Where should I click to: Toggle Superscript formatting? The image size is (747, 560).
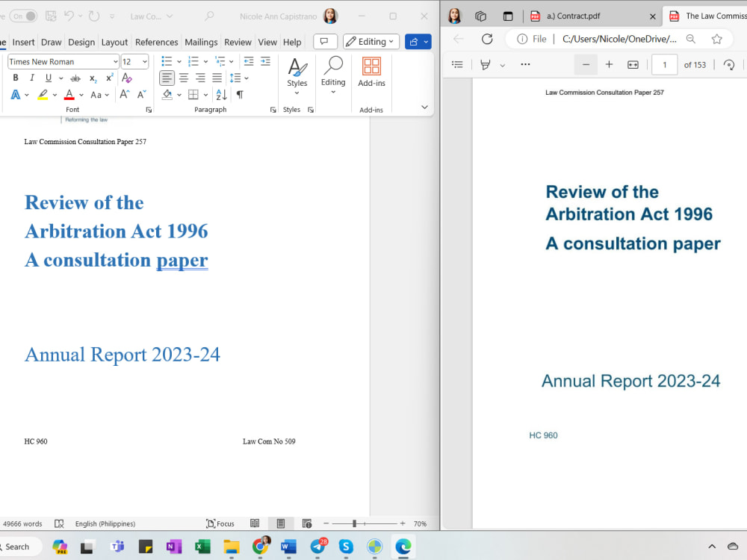[x=110, y=78]
